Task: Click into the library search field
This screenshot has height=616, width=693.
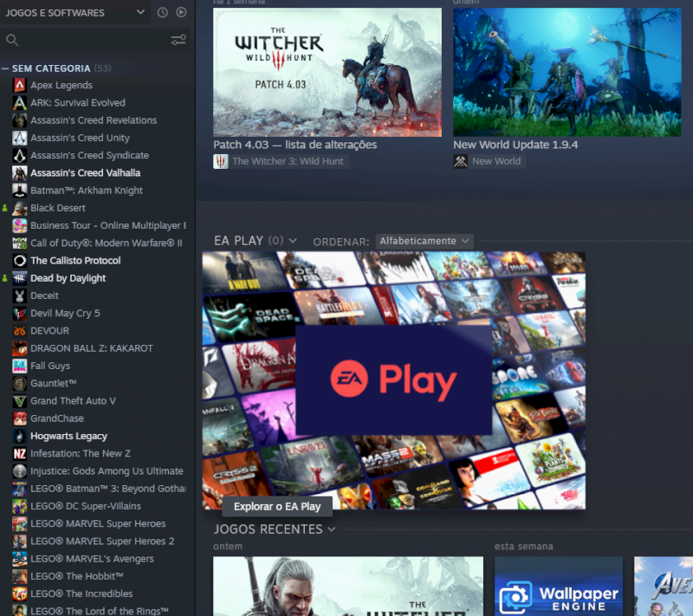Action: pos(93,40)
